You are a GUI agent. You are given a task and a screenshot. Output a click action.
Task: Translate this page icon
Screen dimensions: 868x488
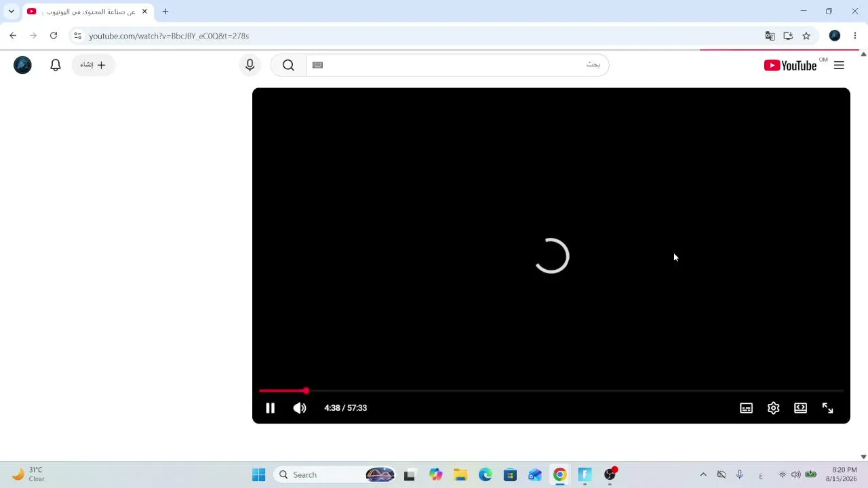point(770,36)
